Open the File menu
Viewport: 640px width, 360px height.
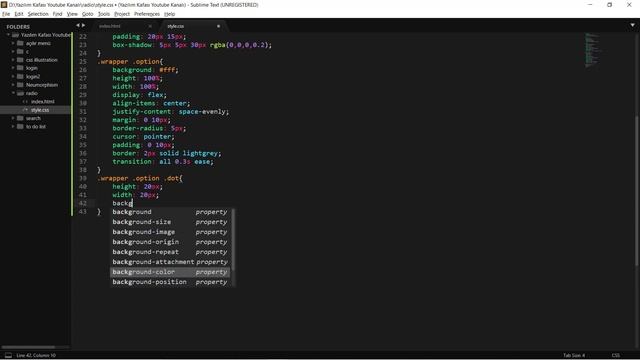click(6, 14)
